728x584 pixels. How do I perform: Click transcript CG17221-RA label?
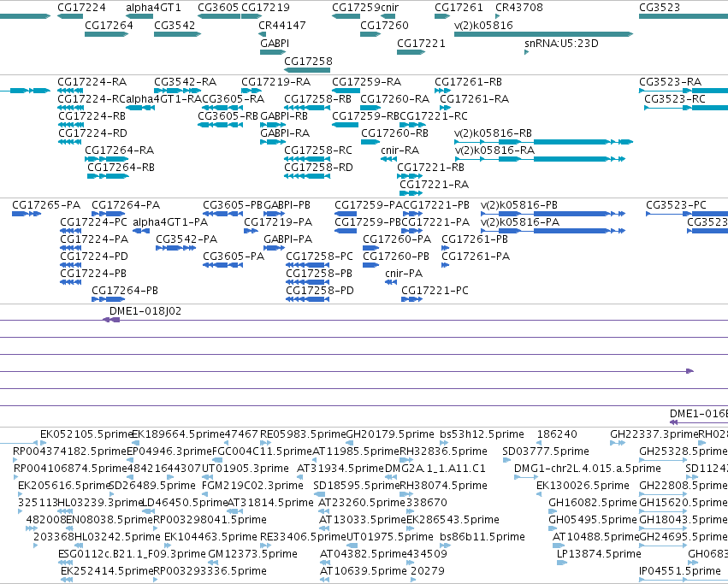434,185
